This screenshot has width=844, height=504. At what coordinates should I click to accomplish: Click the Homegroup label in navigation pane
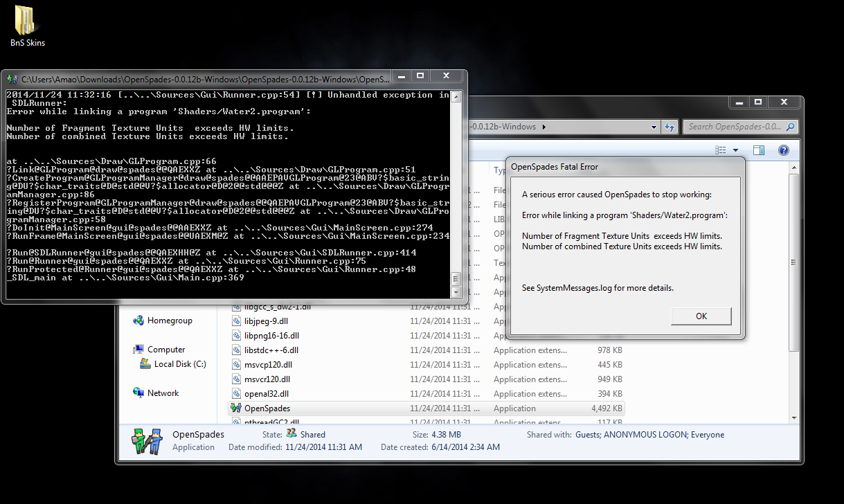point(170,321)
